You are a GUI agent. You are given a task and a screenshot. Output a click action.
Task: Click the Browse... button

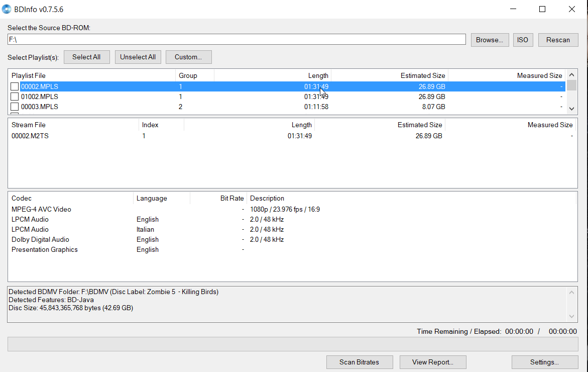490,40
